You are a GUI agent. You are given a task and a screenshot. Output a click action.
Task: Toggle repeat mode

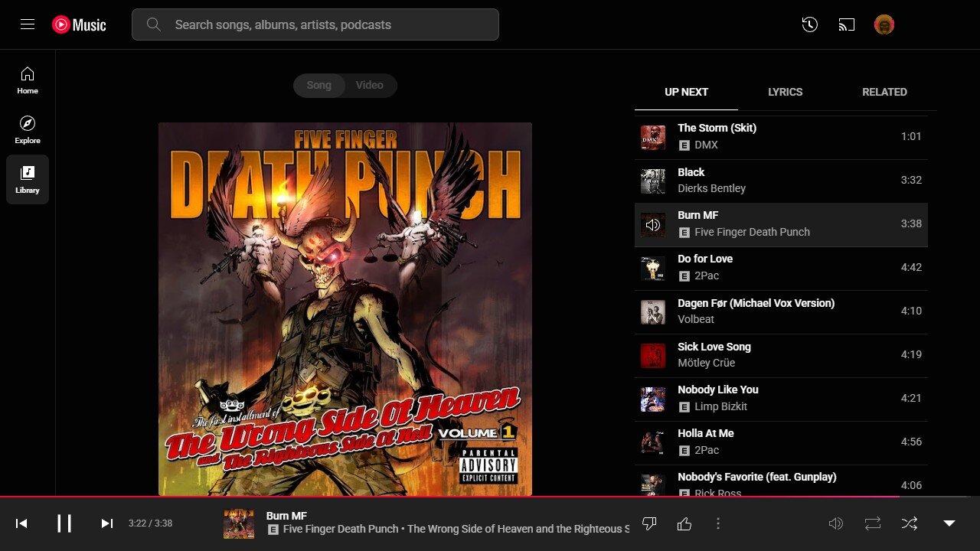tap(873, 523)
